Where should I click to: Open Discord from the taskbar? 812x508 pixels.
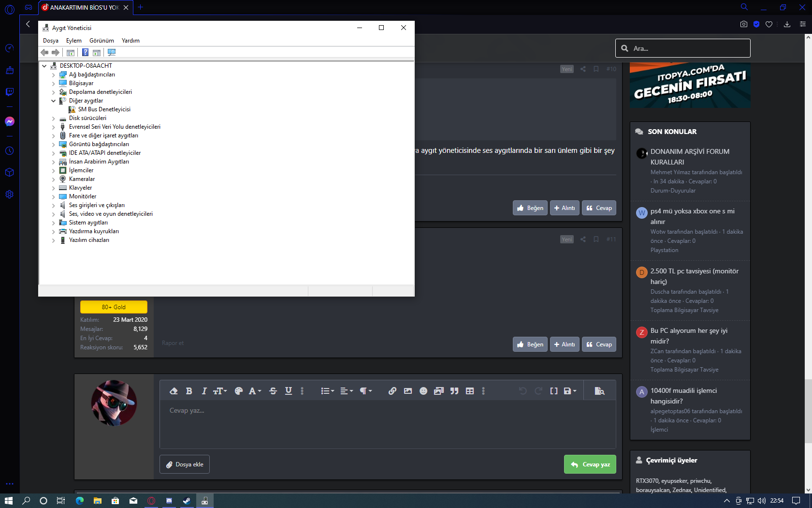(x=169, y=501)
